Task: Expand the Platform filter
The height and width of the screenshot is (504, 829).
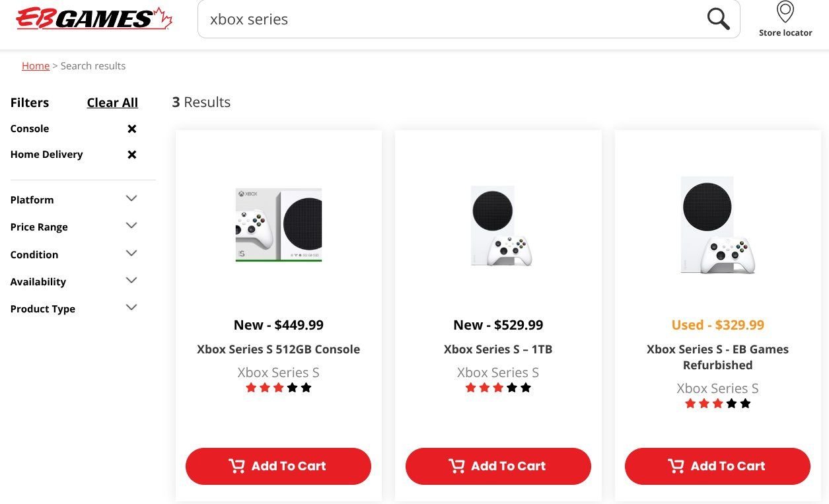Action: 131,199
